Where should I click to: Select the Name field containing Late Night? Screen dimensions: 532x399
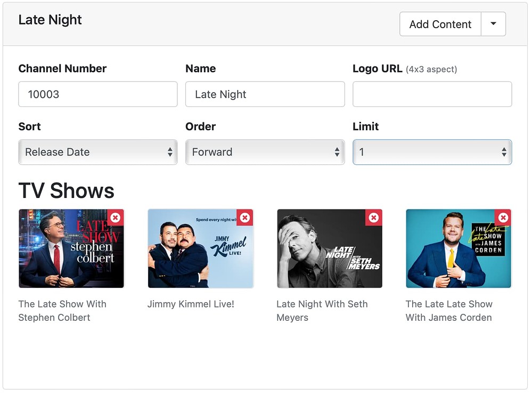(x=265, y=94)
